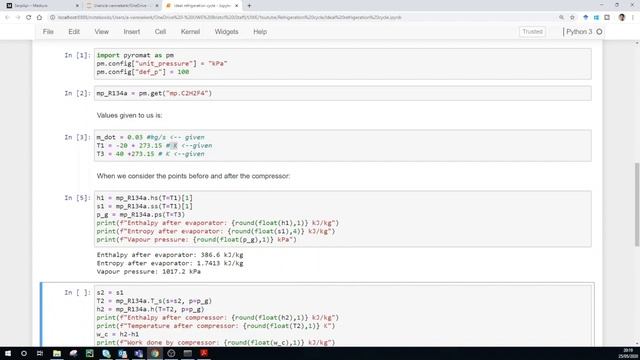Click the Trusted notebook button
Screen dimensions: 640x360
[x=532, y=32]
